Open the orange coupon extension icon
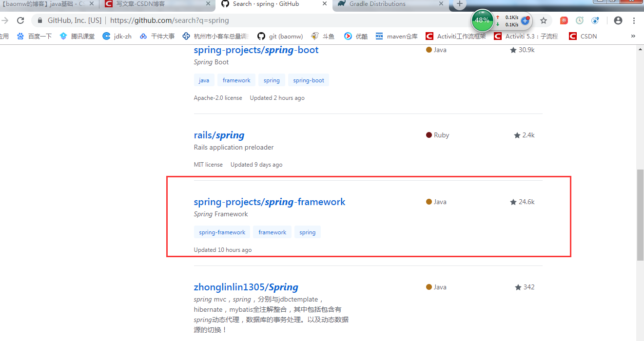Image resolution: width=644 pixels, height=341 pixels. tap(564, 20)
